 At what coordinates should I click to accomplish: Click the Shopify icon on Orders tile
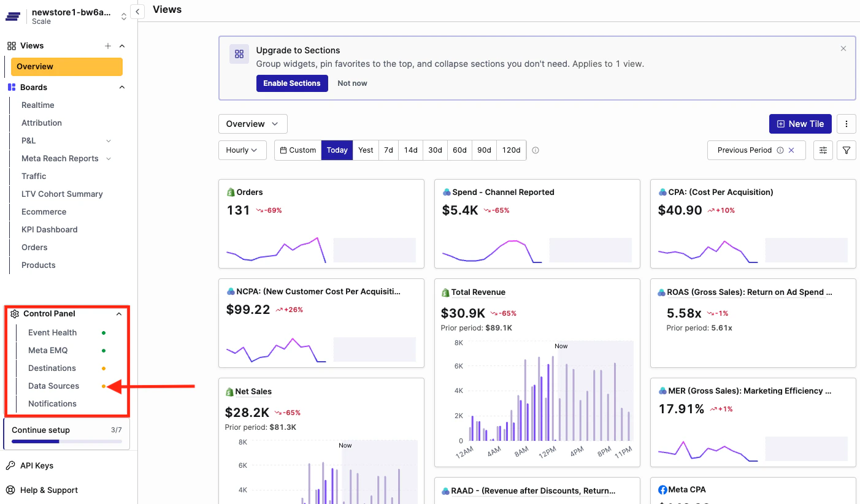(231, 192)
